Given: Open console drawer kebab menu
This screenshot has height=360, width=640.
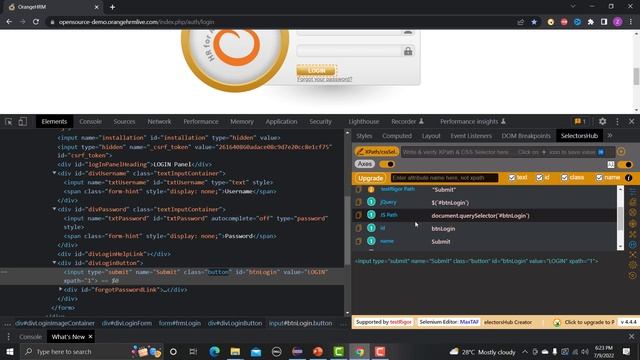Looking at the screenshot, I should pyautogui.click(x=9, y=337).
